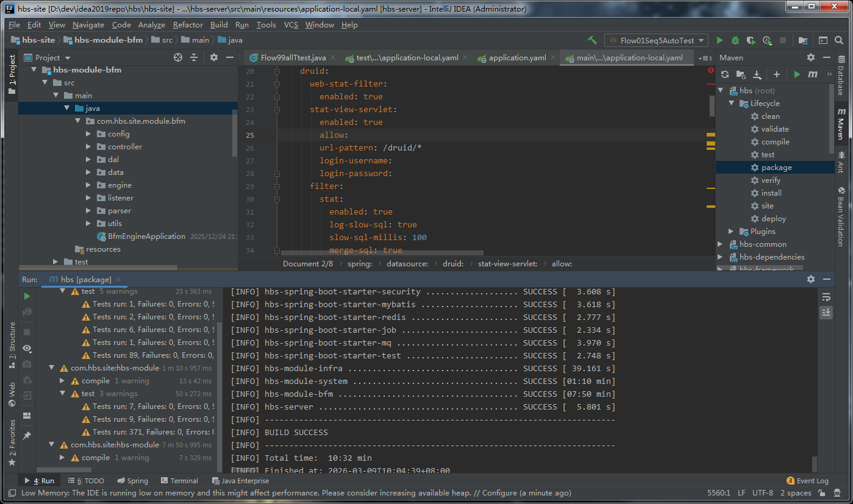Rerun the hbs package build
The image size is (853, 504).
[27, 296]
